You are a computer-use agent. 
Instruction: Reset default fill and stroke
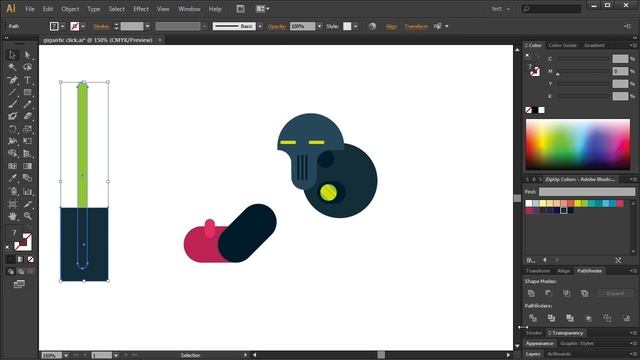point(8,247)
